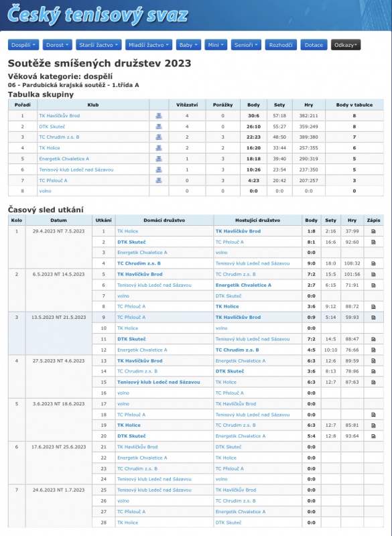Viewport: 392px width, 536px height.
Task: Open roster icon for TK Holice
Action: tap(159, 148)
